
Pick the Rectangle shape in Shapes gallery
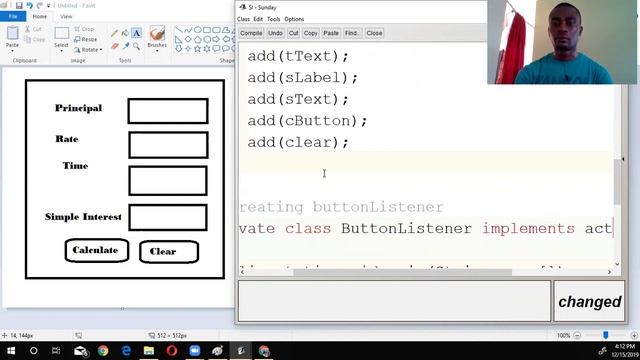click(207, 30)
